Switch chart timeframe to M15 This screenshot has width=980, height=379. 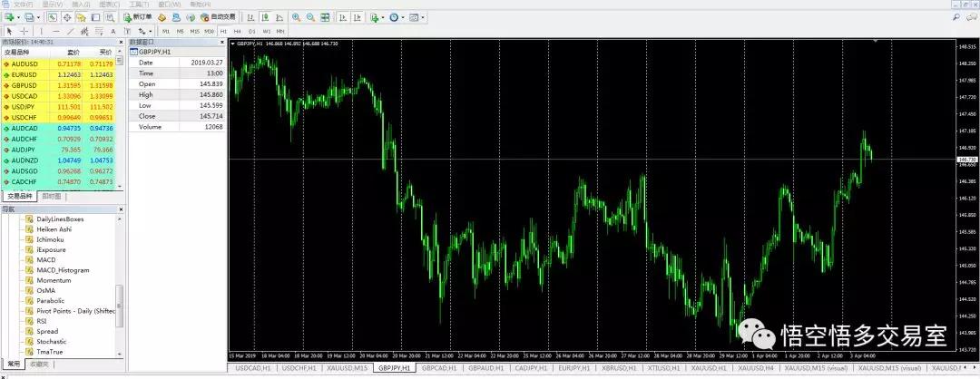(194, 31)
